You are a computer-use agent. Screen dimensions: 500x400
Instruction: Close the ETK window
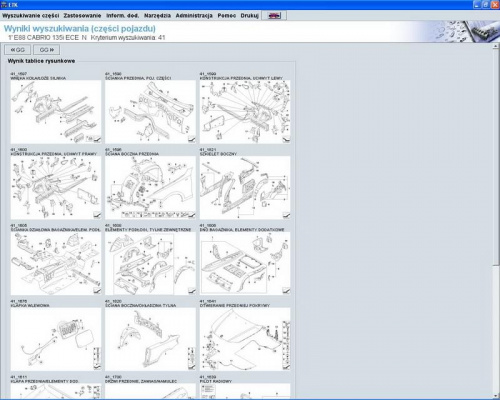(494, 4)
